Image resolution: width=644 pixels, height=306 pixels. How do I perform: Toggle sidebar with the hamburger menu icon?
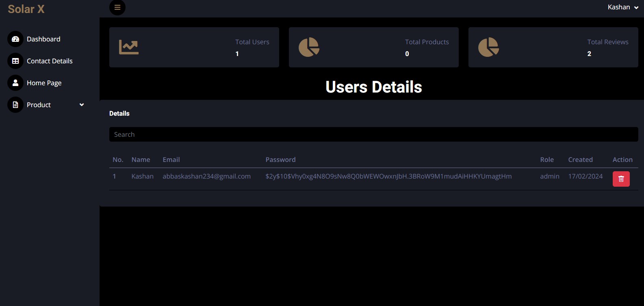(117, 7)
